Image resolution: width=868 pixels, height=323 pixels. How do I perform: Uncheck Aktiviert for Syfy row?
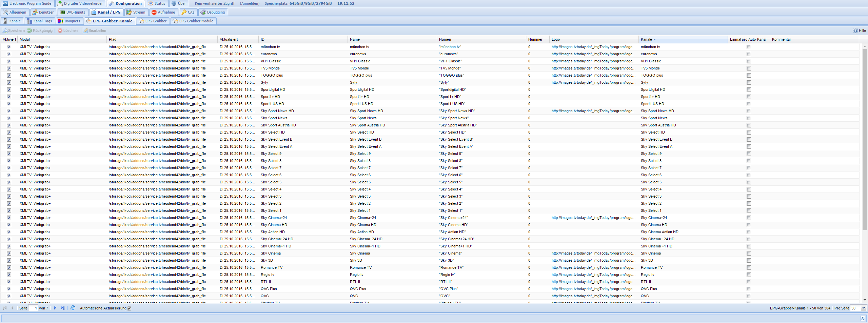(9, 82)
